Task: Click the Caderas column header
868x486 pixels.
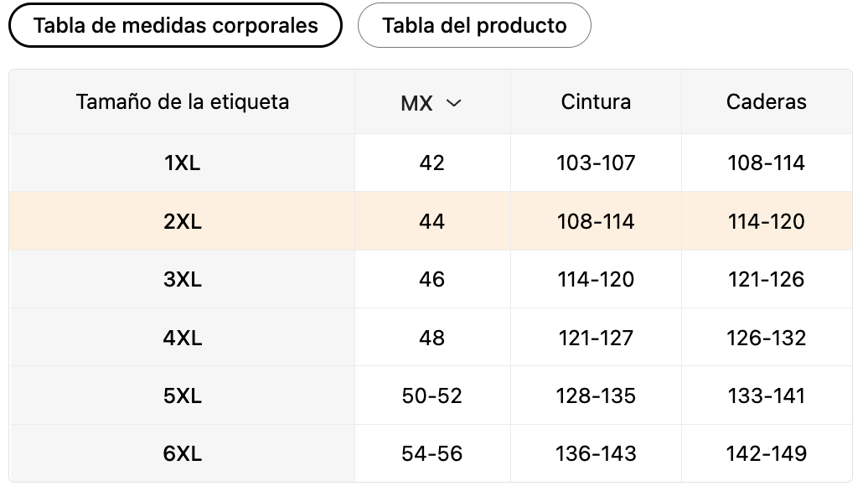Action: [x=766, y=102]
